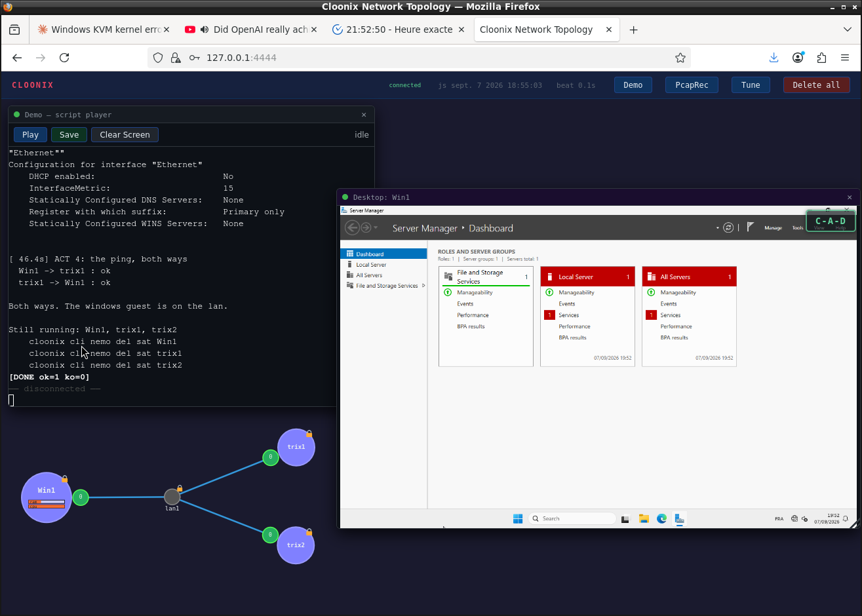Click the Clear Screen button
Viewport: 862px width, 616px height.
pyautogui.click(x=125, y=135)
